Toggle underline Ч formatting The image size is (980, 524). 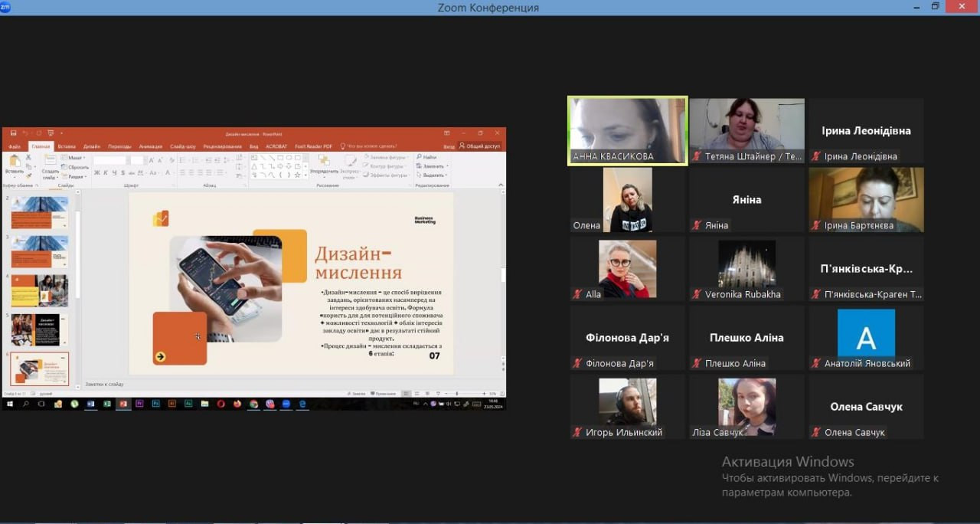point(115,172)
